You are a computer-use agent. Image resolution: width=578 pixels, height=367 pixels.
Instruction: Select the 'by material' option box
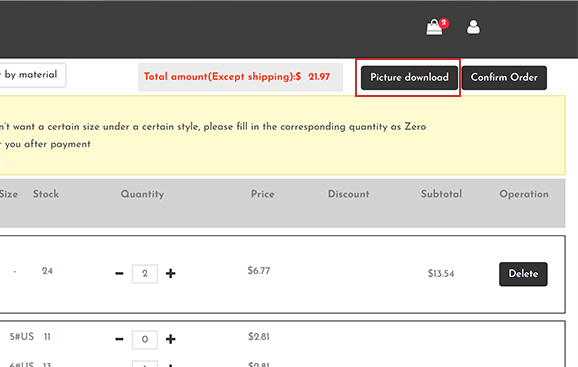(32, 75)
